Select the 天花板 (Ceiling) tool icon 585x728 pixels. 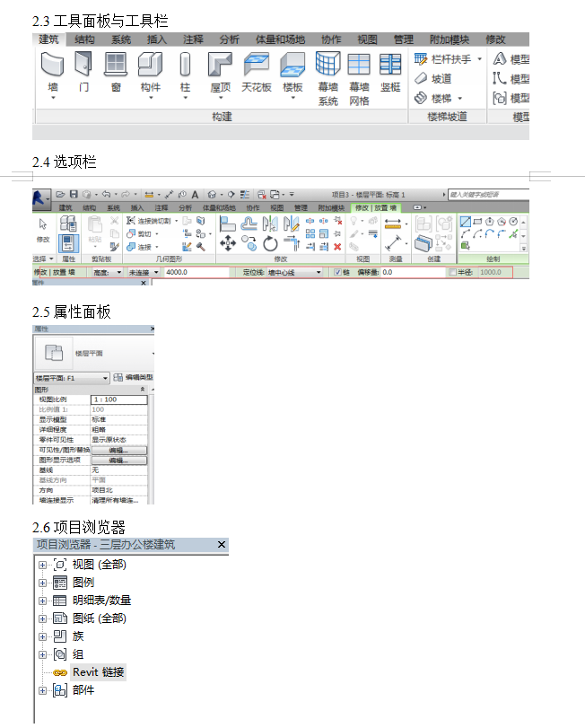pos(256,64)
